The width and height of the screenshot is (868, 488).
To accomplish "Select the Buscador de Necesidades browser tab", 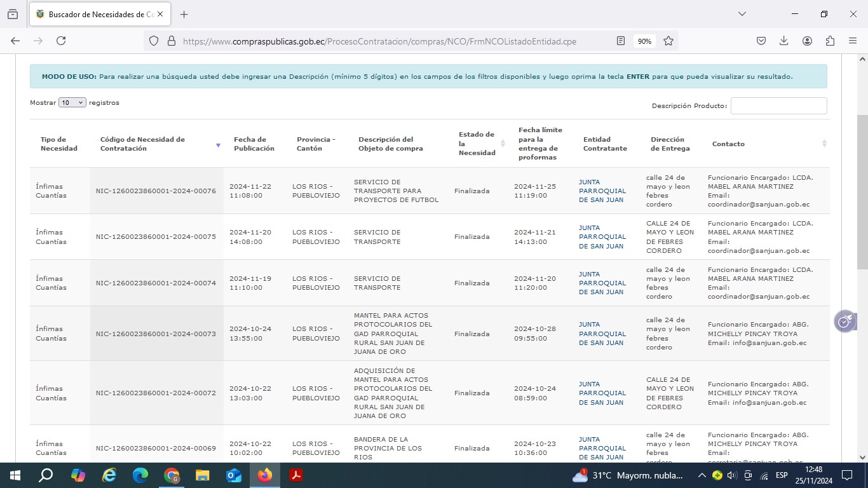I will [95, 14].
